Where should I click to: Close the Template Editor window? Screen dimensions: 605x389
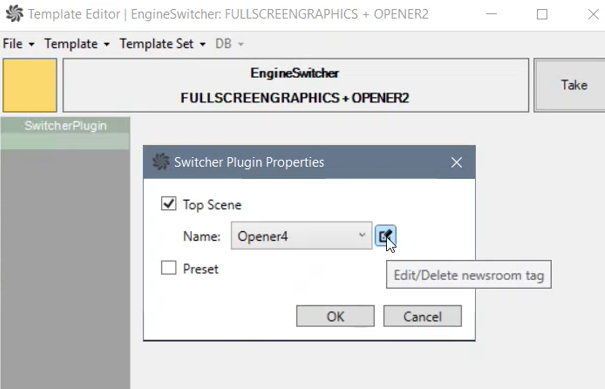pyautogui.click(x=593, y=14)
